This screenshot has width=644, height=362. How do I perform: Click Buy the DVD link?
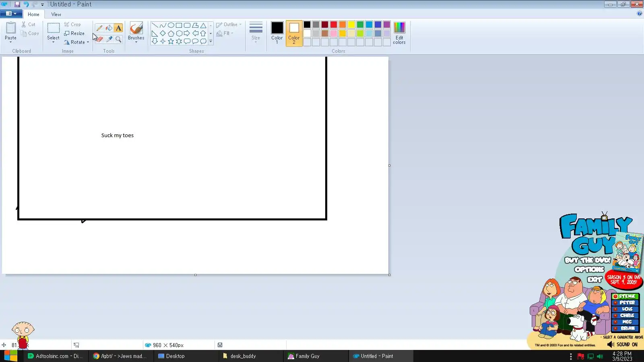pyautogui.click(x=587, y=260)
